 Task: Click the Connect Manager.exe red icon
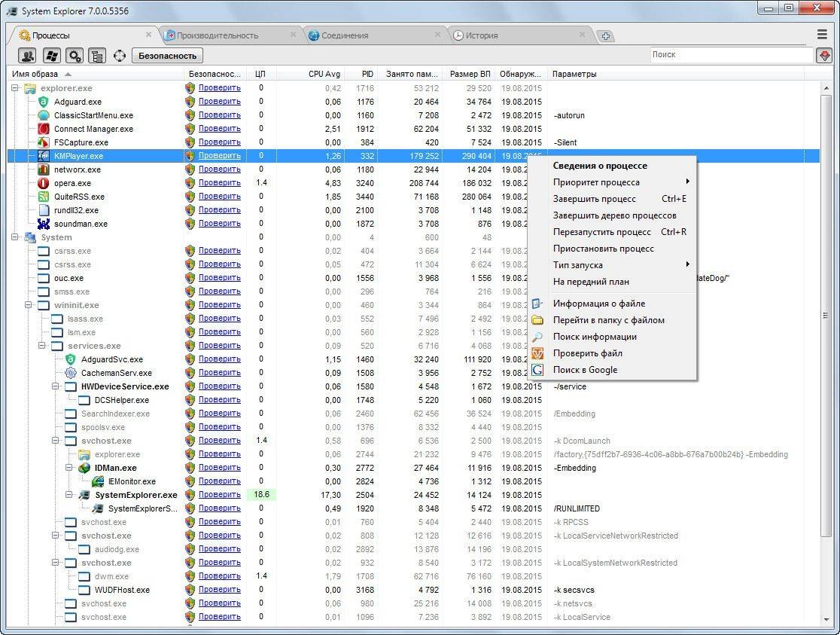[44, 129]
